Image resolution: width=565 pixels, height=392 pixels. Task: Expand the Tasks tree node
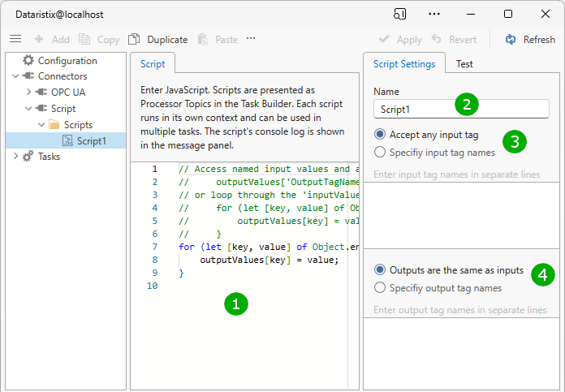tap(16, 156)
